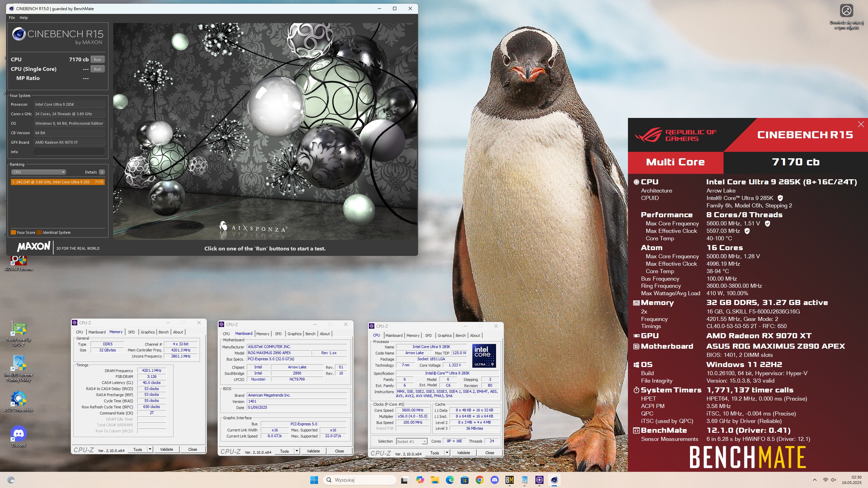Switch to CPU-Z purple chip taskbar icon

pyautogui.click(x=539, y=480)
